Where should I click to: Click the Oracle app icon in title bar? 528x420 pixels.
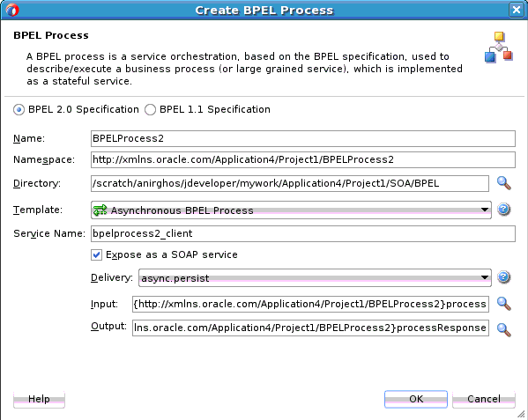tap(12, 10)
